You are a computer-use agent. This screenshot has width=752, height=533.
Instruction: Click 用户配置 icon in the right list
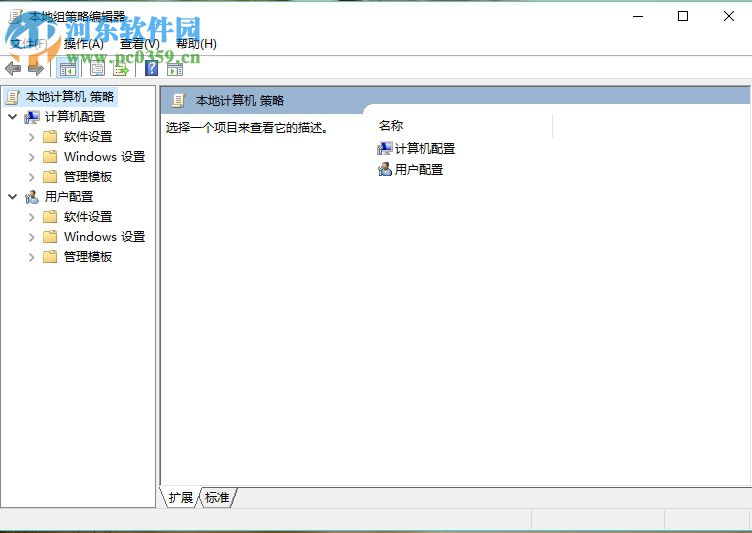coord(385,169)
